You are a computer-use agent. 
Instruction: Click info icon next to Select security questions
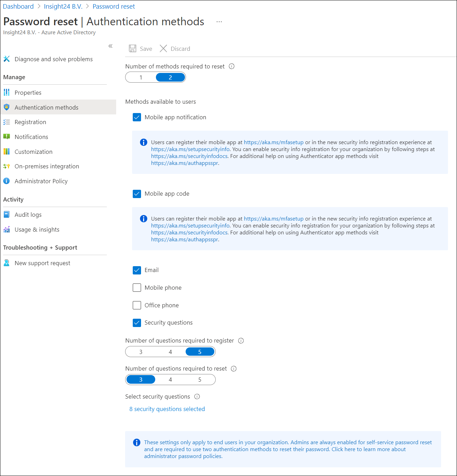197,396
